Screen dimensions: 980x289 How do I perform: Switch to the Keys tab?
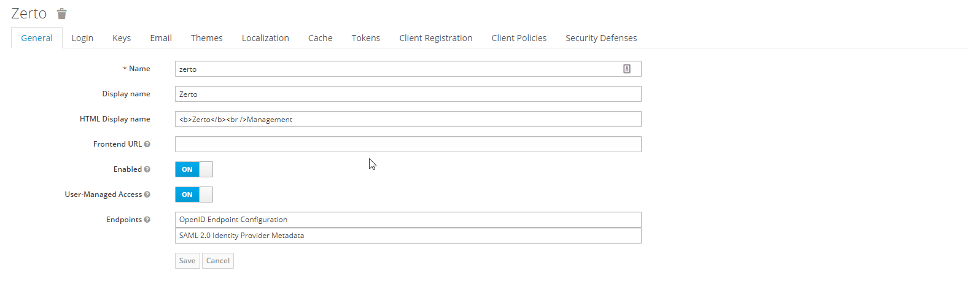coord(122,38)
